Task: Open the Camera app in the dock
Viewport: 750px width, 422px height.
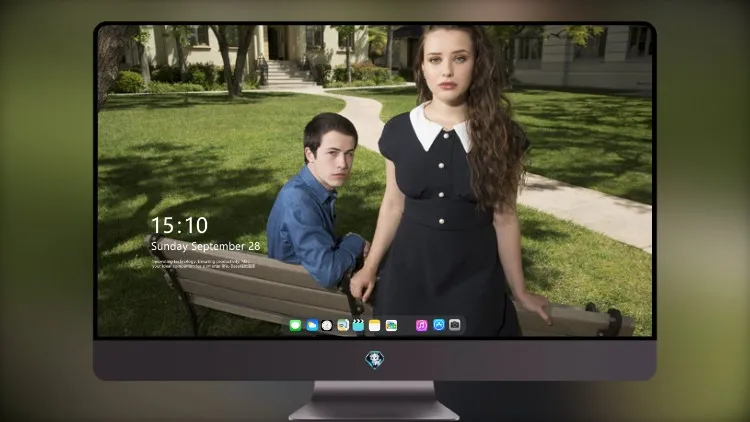Action: pos(455,325)
